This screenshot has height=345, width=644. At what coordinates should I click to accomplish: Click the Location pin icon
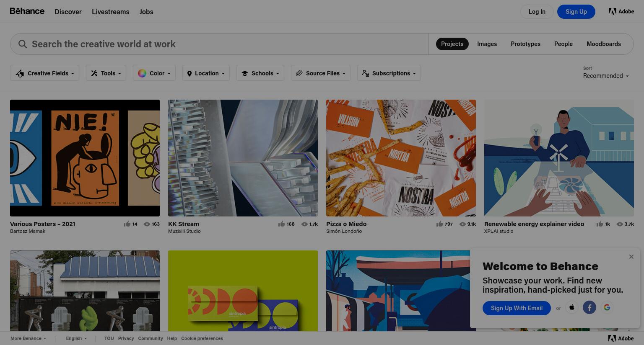(x=189, y=74)
